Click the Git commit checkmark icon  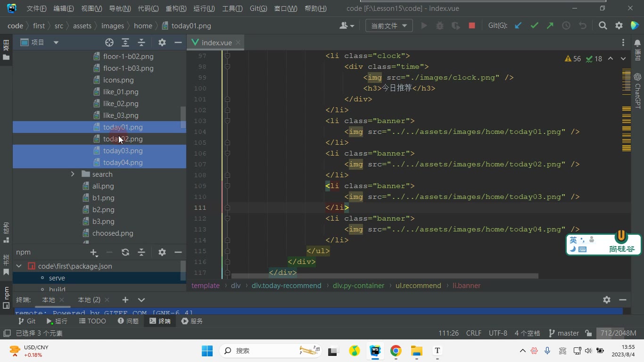click(x=534, y=26)
